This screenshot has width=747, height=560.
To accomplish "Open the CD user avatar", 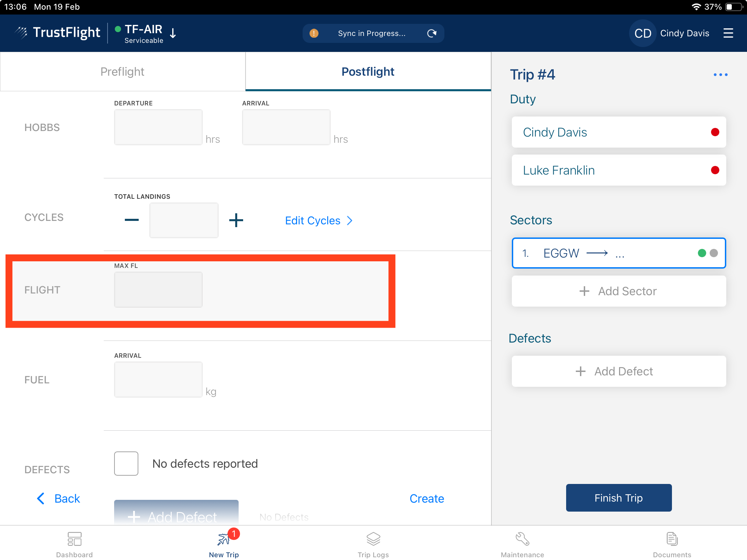I will click(x=643, y=33).
